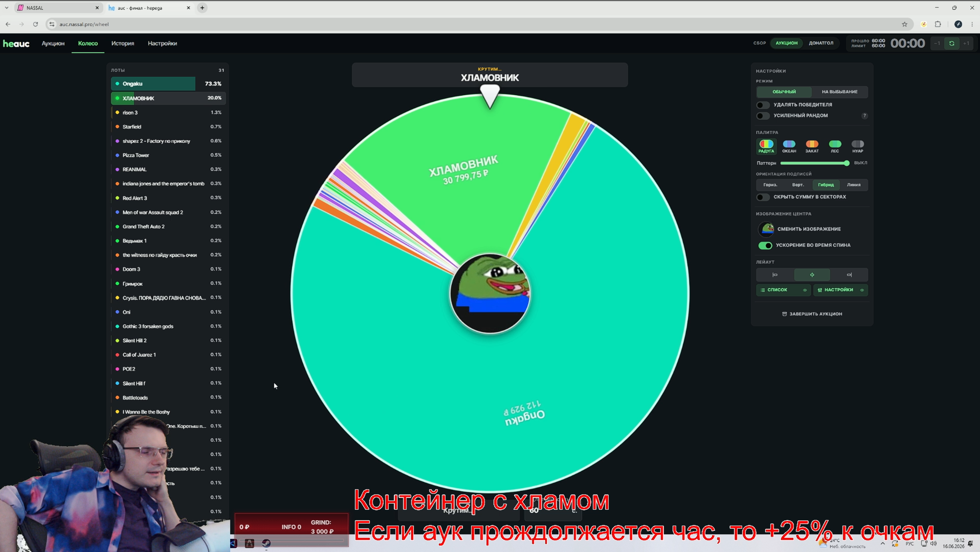Image resolution: width=980 pixels, height=552 pixels.
Task: Select the Обычный mode
Action: [x=784, y=92]
